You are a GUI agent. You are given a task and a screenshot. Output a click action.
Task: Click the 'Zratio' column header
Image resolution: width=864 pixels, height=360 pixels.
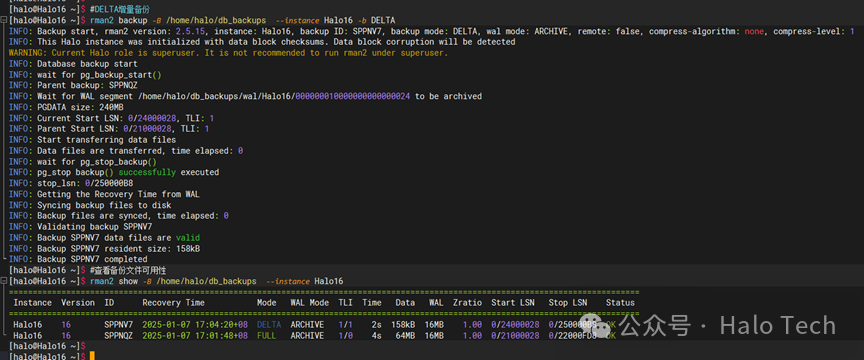tap(467, 303)
